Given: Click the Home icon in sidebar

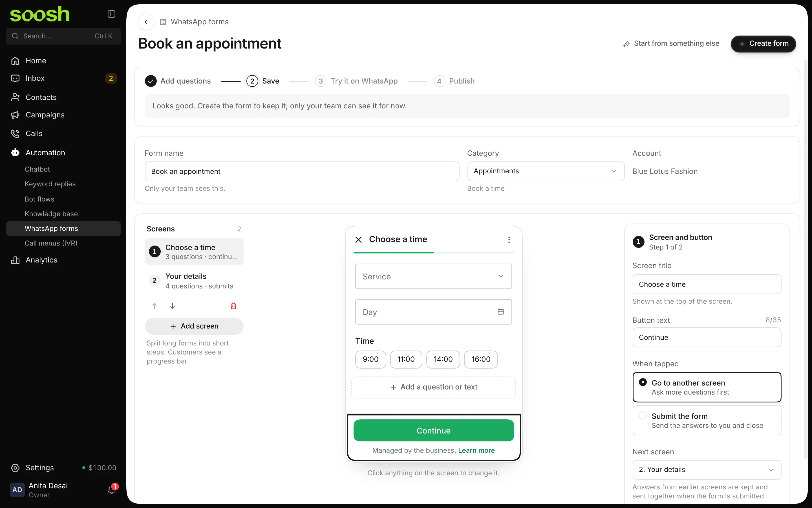Looking at the screenshot, I should [x=15, y=61].
